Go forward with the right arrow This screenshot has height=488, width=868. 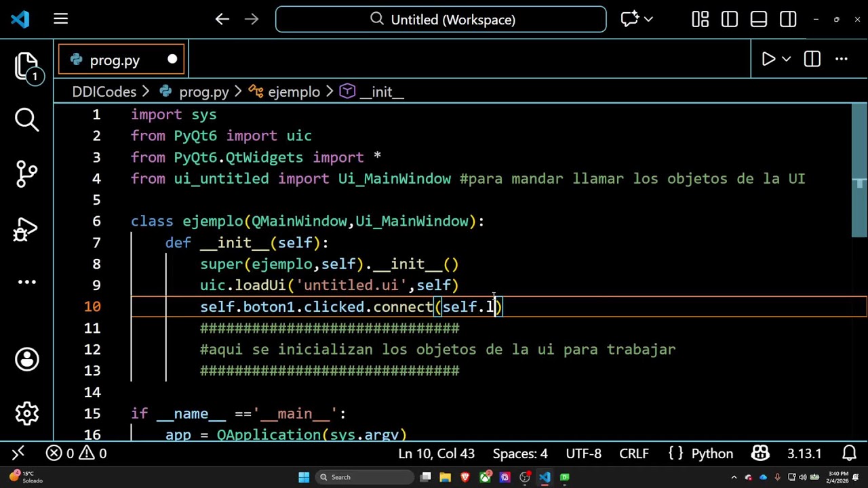pos(252,20)
